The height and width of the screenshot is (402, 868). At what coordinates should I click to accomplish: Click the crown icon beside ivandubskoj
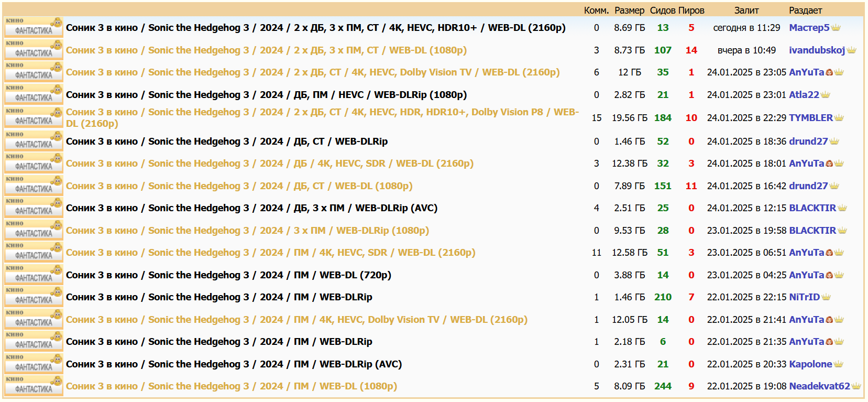851,50
